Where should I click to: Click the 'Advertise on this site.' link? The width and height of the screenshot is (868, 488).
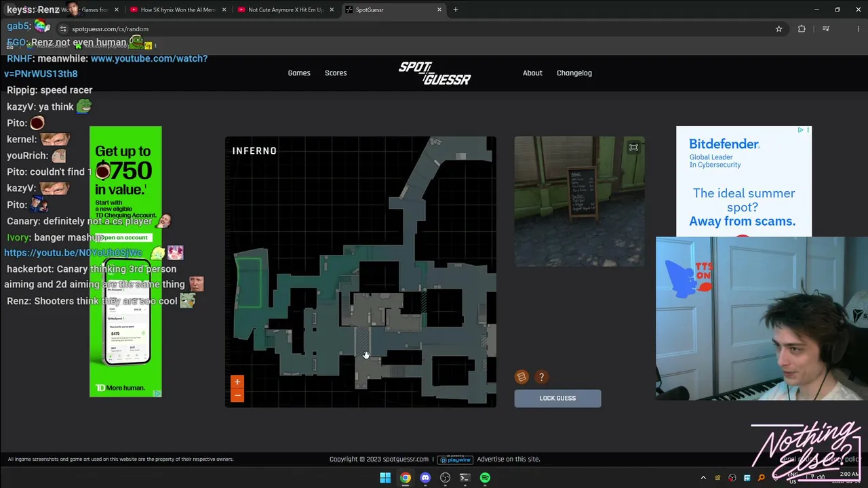pyautogui.click(x=509, y=459)
